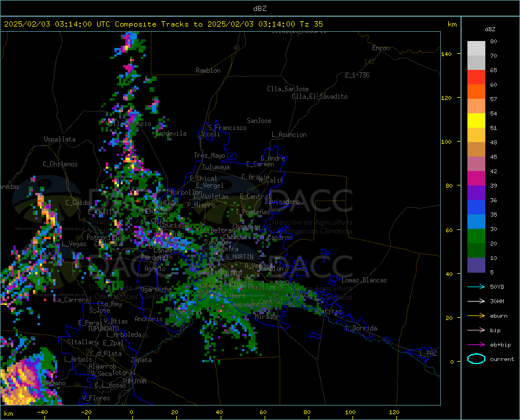Click the Clla.SanJose map label
Screen dimensions: 520x420
point(288,89)
